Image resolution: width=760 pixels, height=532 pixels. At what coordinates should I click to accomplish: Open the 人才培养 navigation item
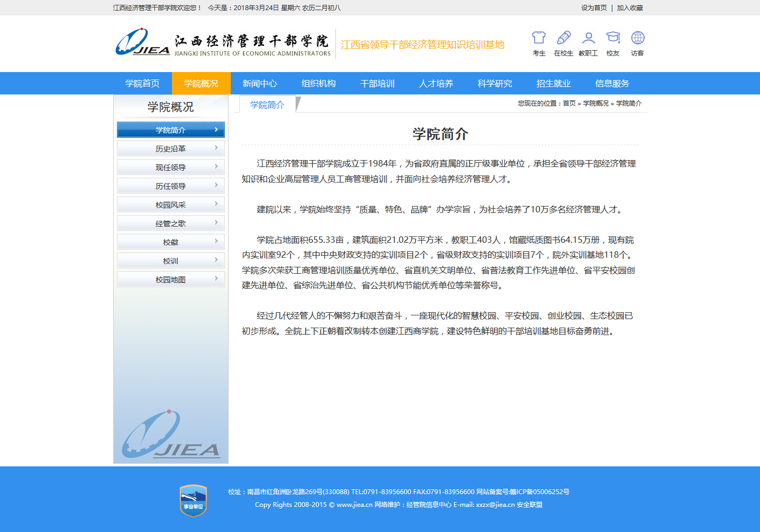pos(436,83)
